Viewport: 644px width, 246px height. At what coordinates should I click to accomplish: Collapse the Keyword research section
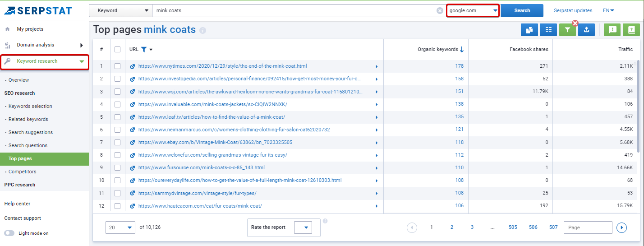click(x=82, y=61)
